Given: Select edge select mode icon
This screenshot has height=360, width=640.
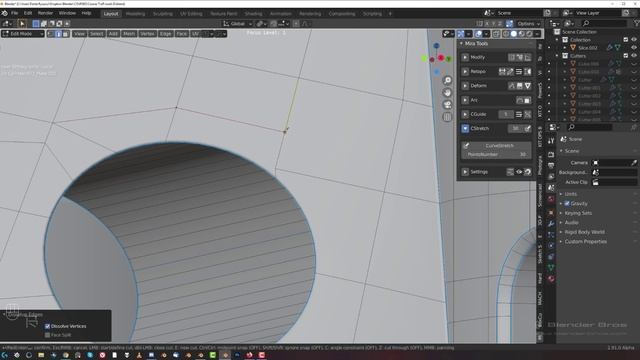Looking at the screenshot, I should (x=58, y=34).
